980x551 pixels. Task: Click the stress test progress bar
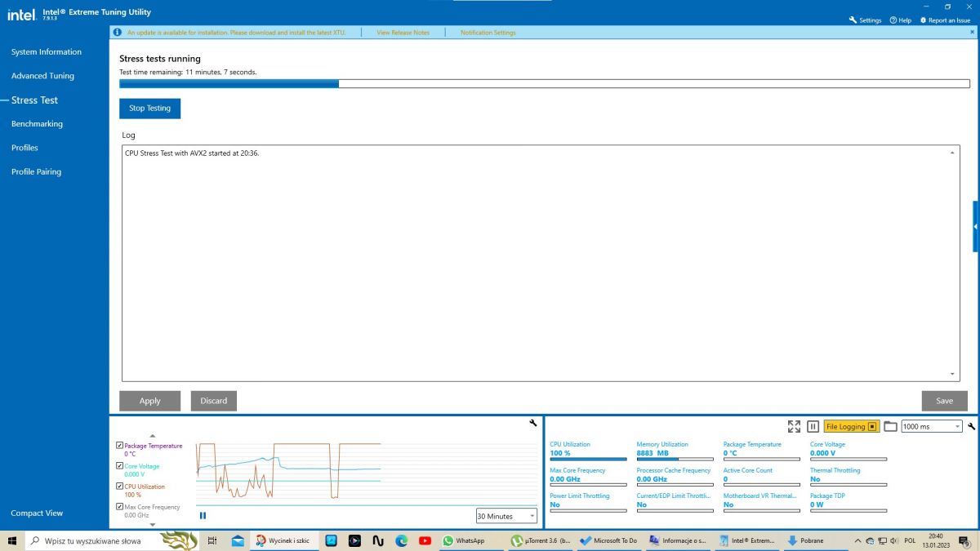pos(545,83)
